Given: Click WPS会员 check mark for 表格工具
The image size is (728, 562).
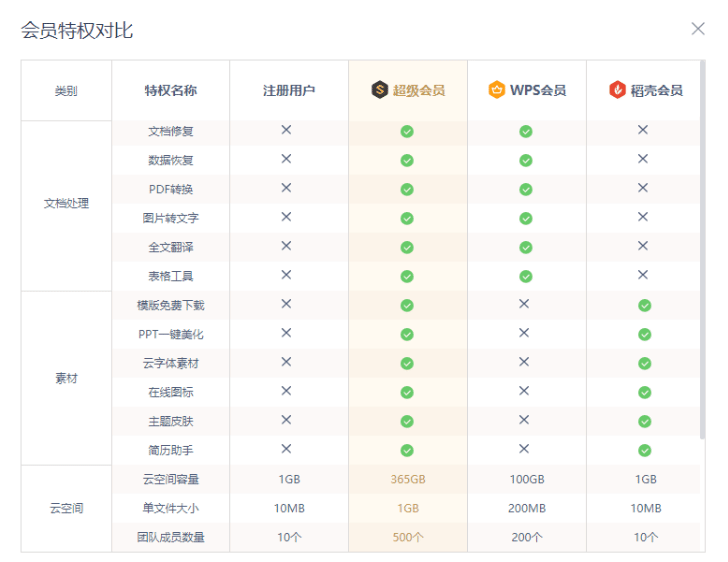Looking at the screenshot, I should pos(526,276).
